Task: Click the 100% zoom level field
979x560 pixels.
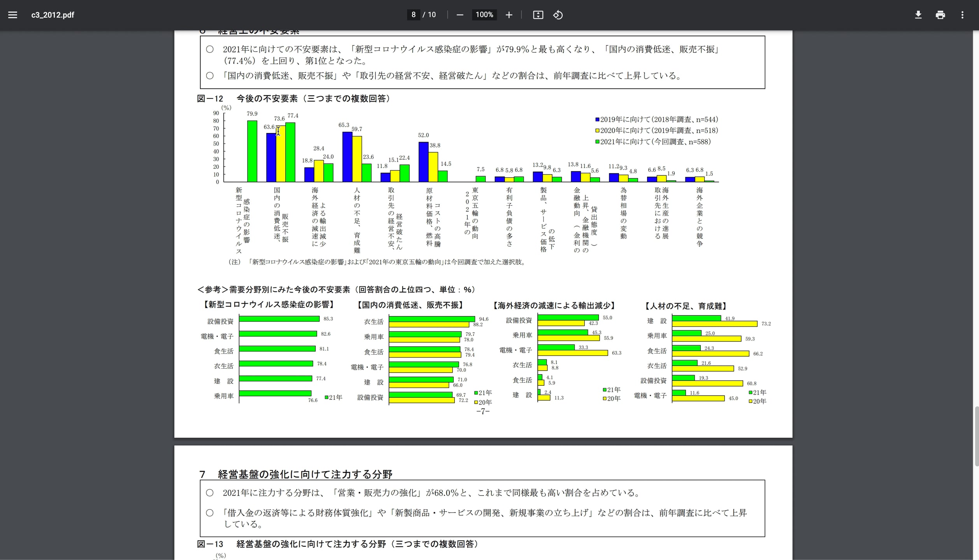Action: point(484,15)
